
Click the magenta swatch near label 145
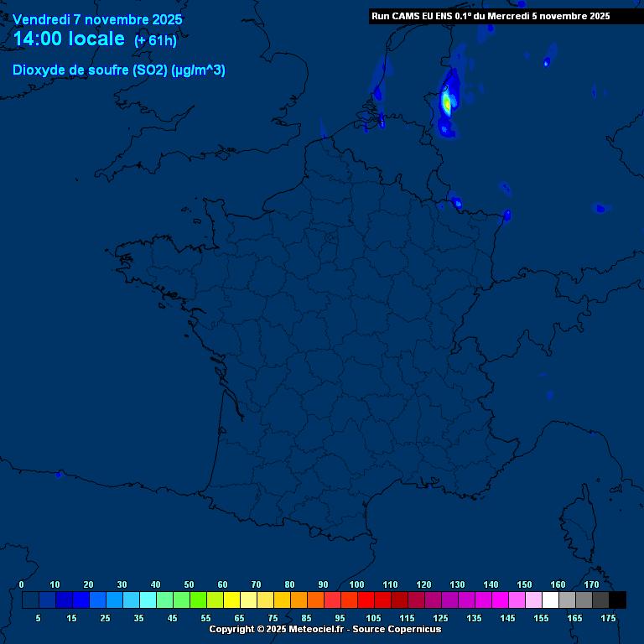click(500, 600)
